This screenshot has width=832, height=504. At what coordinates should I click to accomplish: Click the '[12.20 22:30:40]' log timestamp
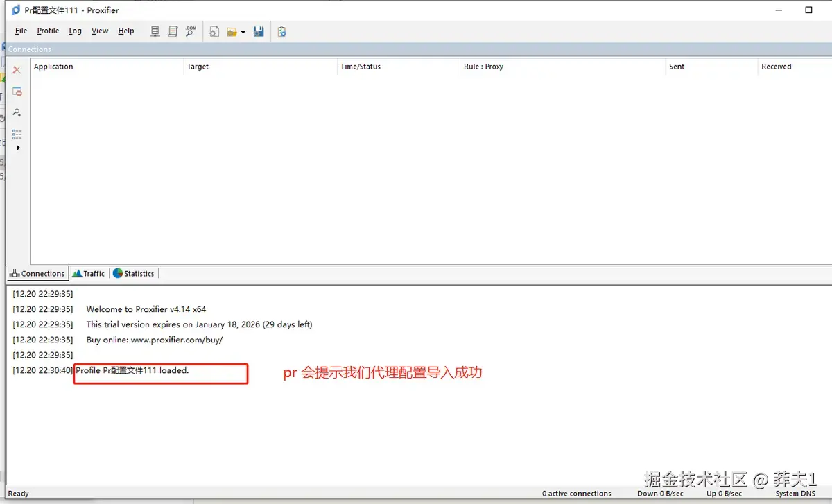click(x=42, y=370)
